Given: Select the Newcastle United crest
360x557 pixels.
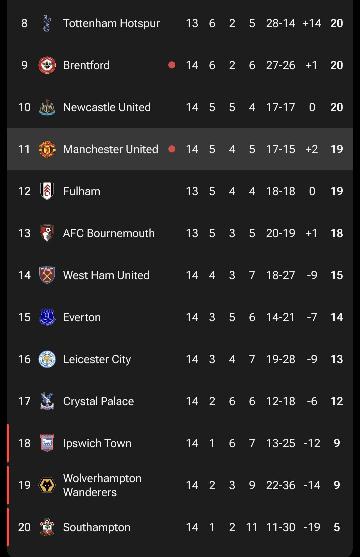Looking at the screenshot, I should pos(47,107).
